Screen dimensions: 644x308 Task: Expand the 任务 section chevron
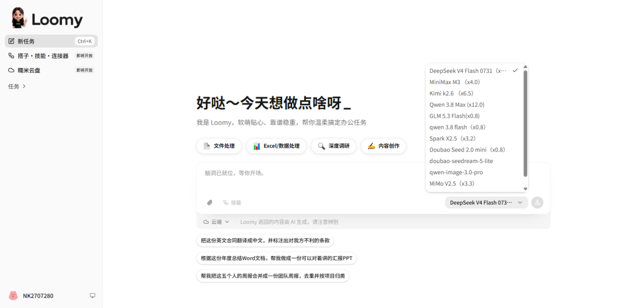coord(24,87)
